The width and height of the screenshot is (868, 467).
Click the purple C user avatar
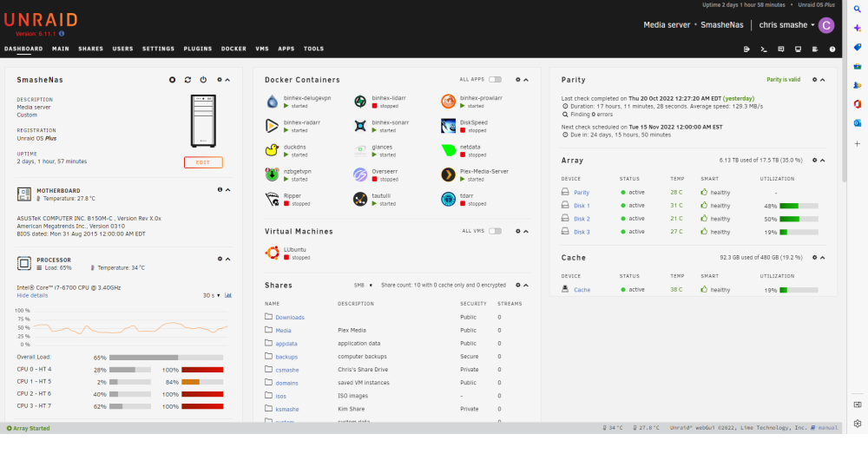point(826,25)
